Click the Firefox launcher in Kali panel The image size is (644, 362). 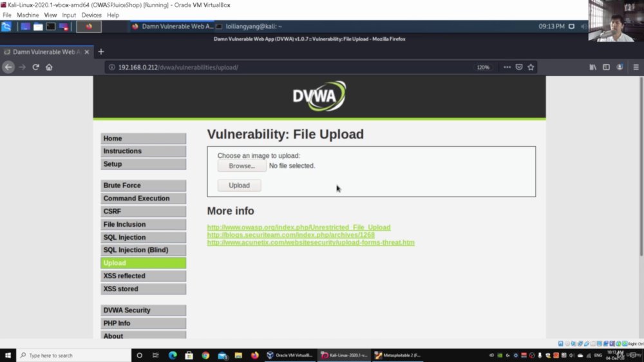[89, 26]
